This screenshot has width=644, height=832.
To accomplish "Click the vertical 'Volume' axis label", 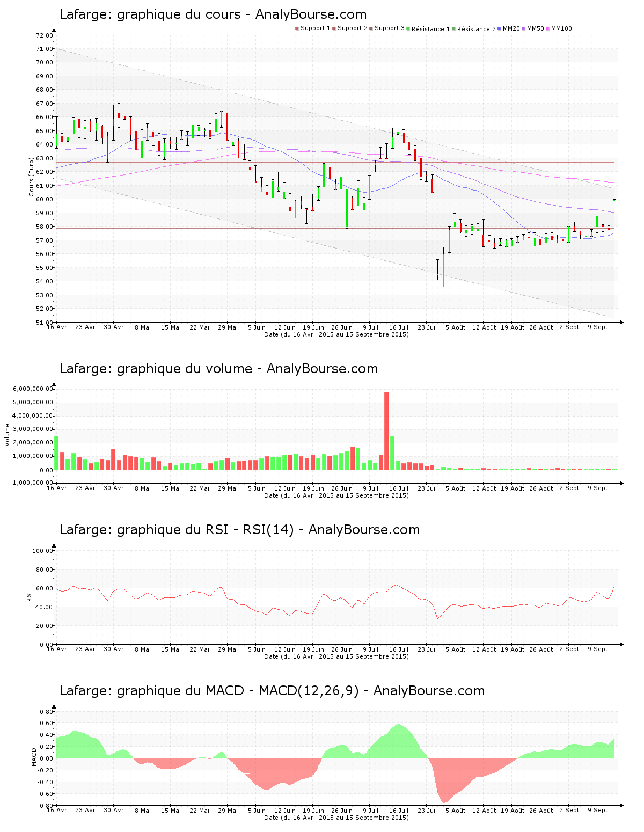I will (x=8, y=435).
